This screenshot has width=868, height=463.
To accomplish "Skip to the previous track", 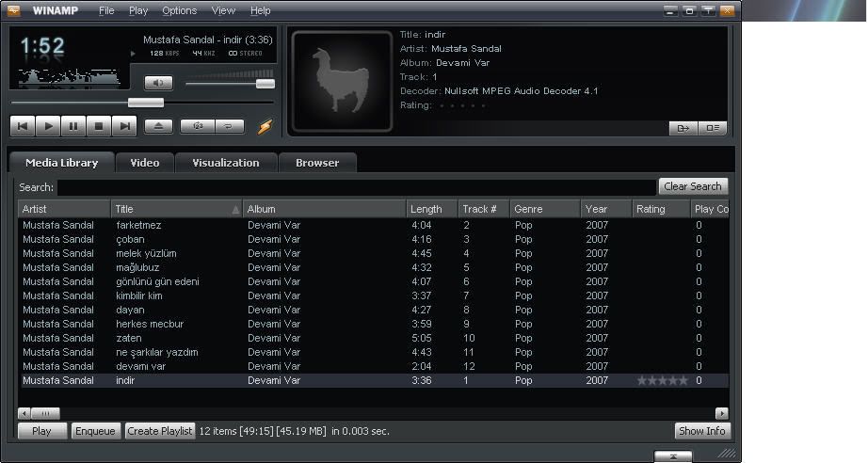I will click(23, 126).
